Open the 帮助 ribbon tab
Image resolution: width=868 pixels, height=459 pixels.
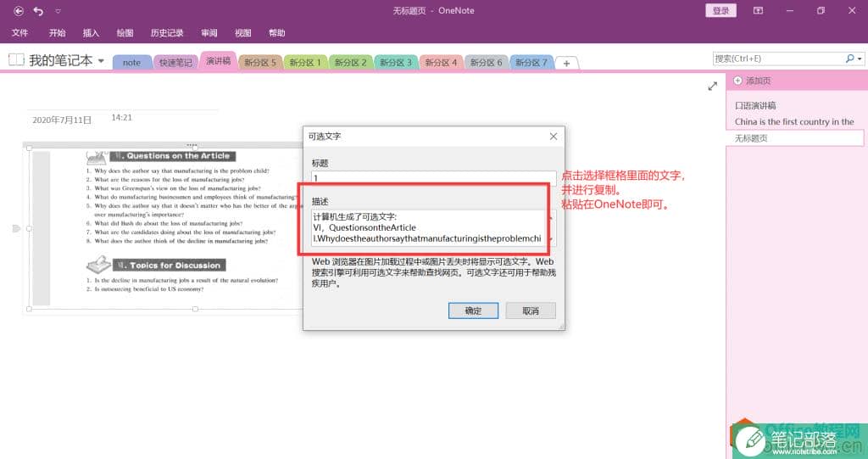[x=277, y=33]
